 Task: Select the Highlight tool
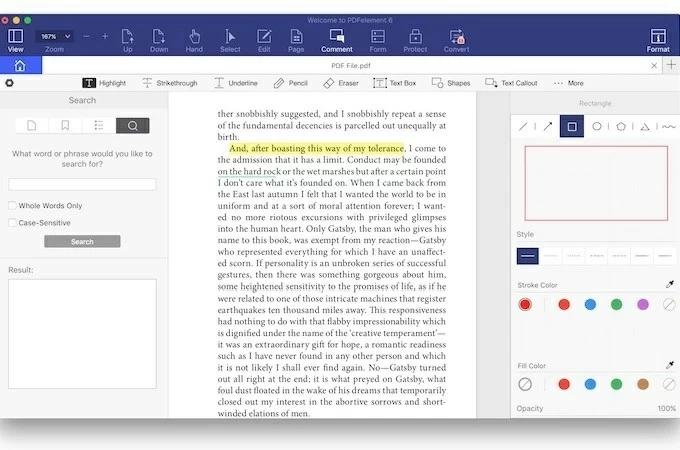[x=104, y=83]
